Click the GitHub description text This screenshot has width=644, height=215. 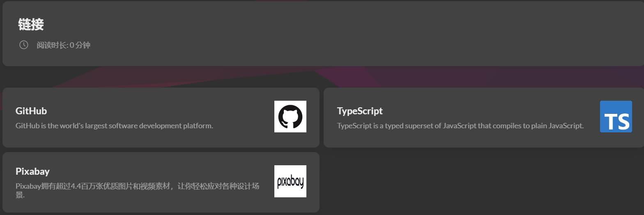(114, 126)
